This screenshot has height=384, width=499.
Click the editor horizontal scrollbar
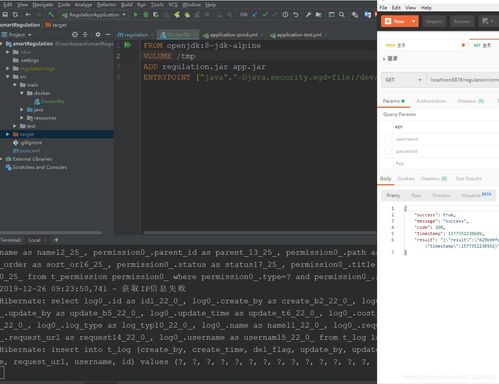point(260,232)
